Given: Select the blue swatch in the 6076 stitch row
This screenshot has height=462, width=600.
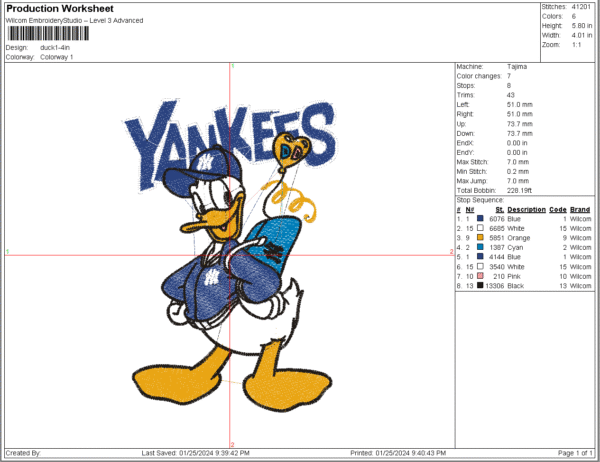Looking at the screenshot, I should tap(480, 219).
